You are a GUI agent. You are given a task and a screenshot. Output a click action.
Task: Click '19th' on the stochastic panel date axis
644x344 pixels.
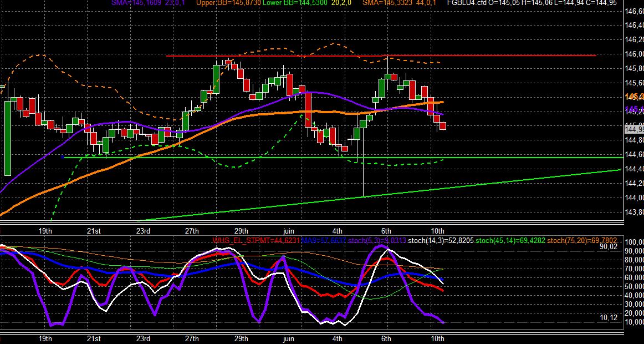[x=45, y=338]
